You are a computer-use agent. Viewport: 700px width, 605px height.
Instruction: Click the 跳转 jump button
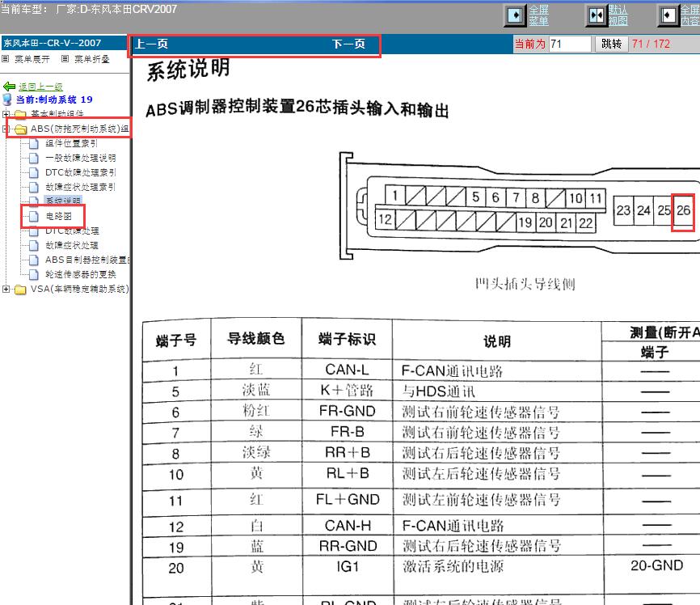611,44
